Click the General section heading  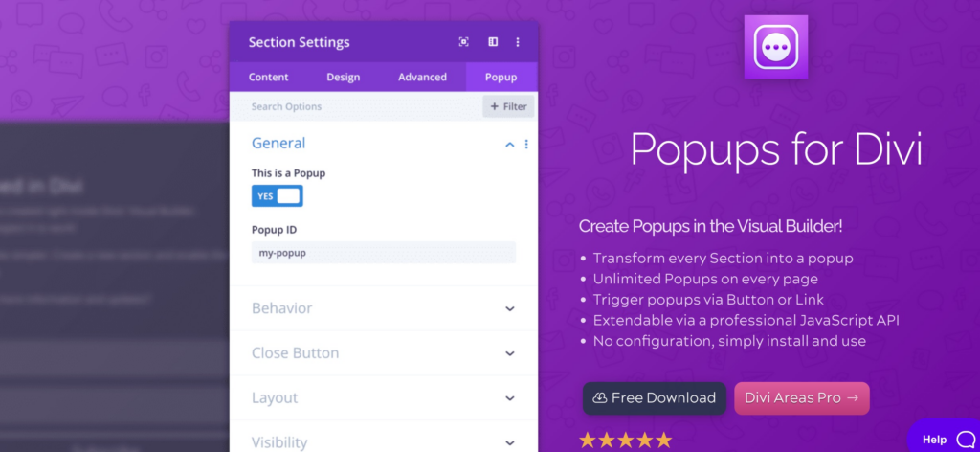(x=278, y=143)
